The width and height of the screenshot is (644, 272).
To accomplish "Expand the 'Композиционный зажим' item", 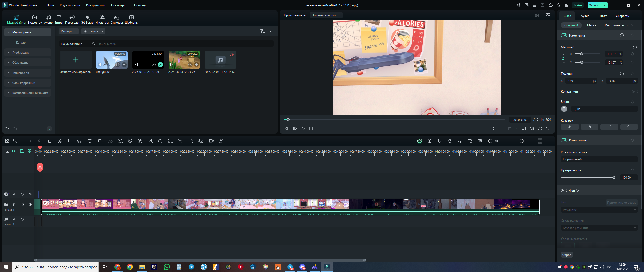I will (x=9, y=93).
